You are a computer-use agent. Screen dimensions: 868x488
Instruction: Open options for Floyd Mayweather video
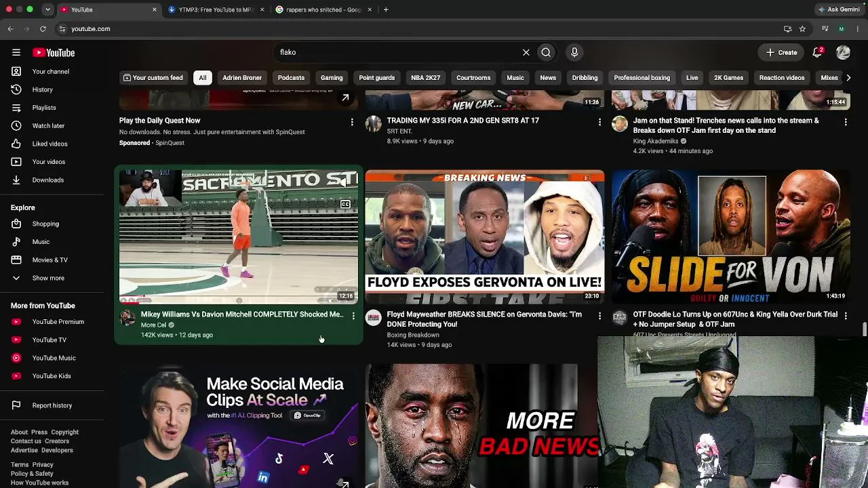(x=599, y=316)
